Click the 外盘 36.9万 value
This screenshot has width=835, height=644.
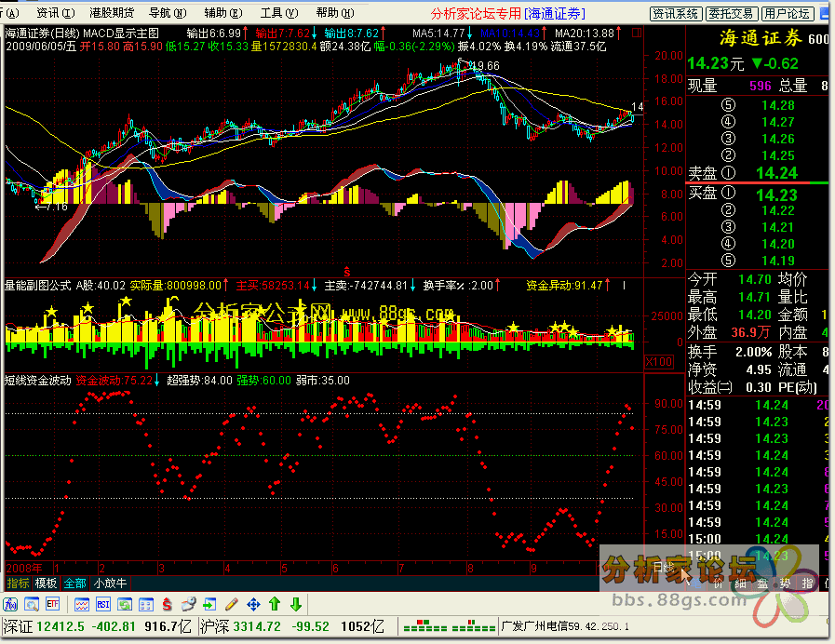(749, 332)
